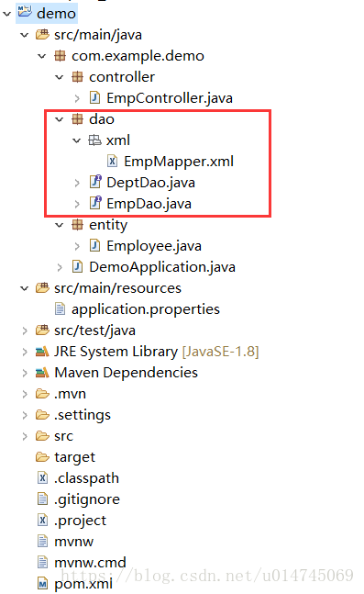Select the mvnw.cmd file name
Image resolution: width=364 pixels, height=594 pixels.
click(90, 563)
